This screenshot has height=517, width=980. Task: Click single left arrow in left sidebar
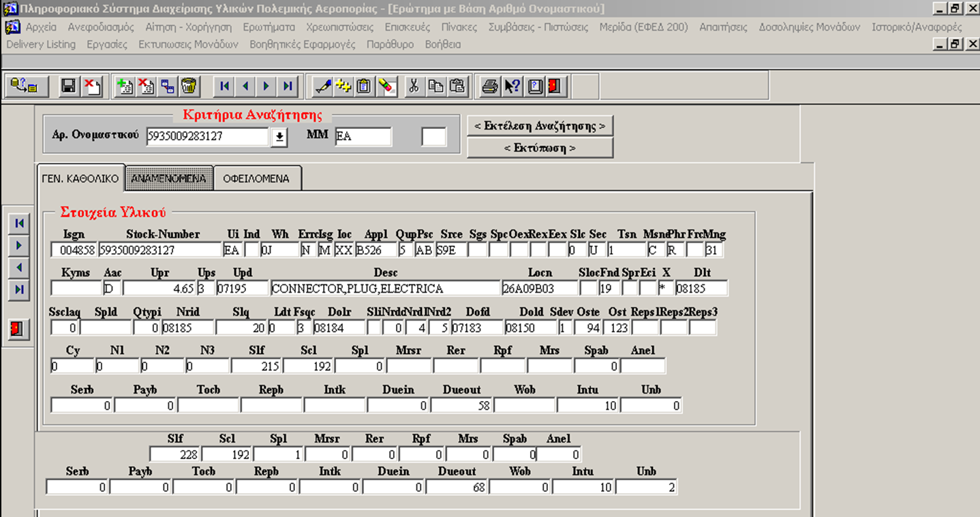click(19, 267)
